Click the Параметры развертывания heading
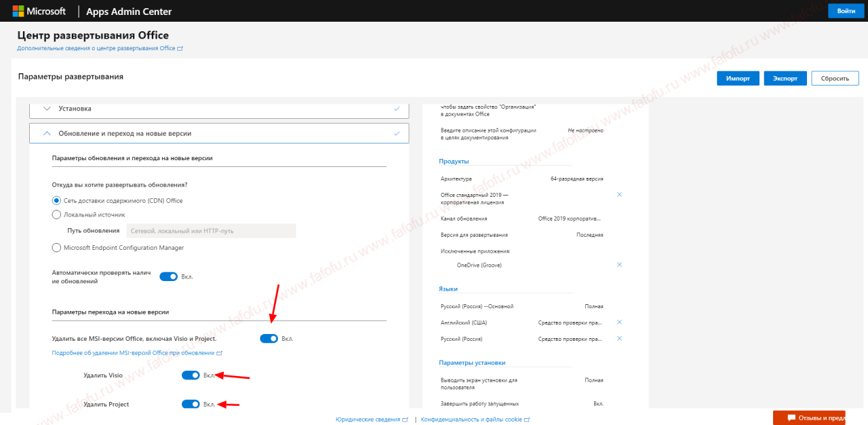 pyautogui.click(x=71, y=77)
